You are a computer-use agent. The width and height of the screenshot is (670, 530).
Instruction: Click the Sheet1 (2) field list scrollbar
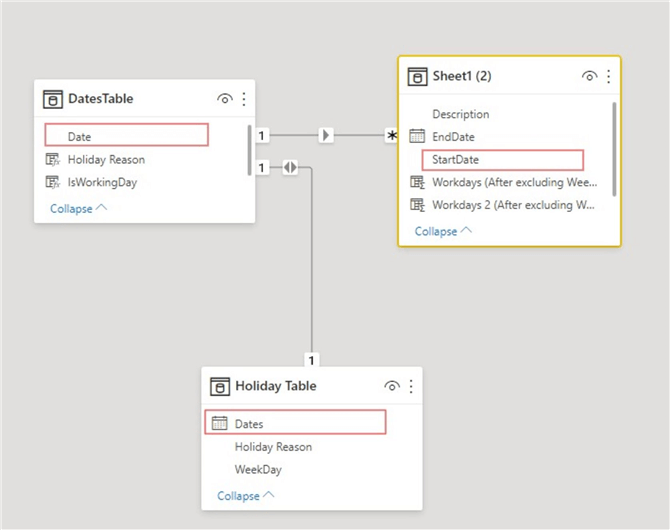point(614,148)
